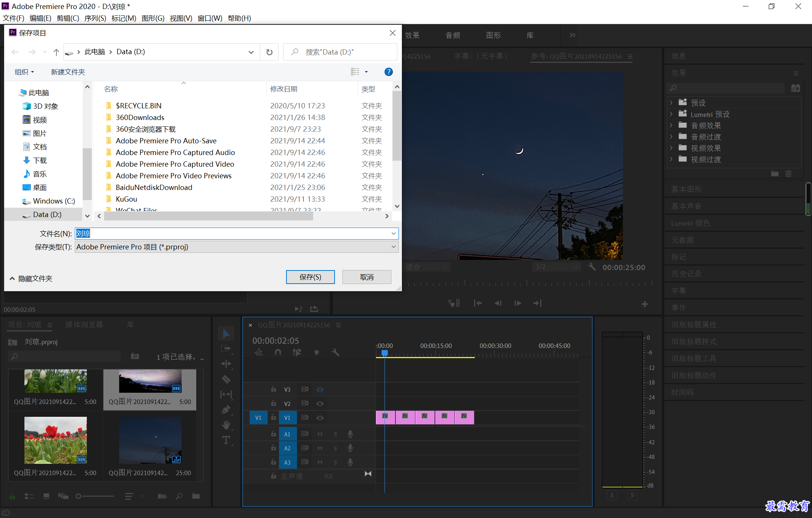Click Step Back one frame button

(x=498, y=303)
